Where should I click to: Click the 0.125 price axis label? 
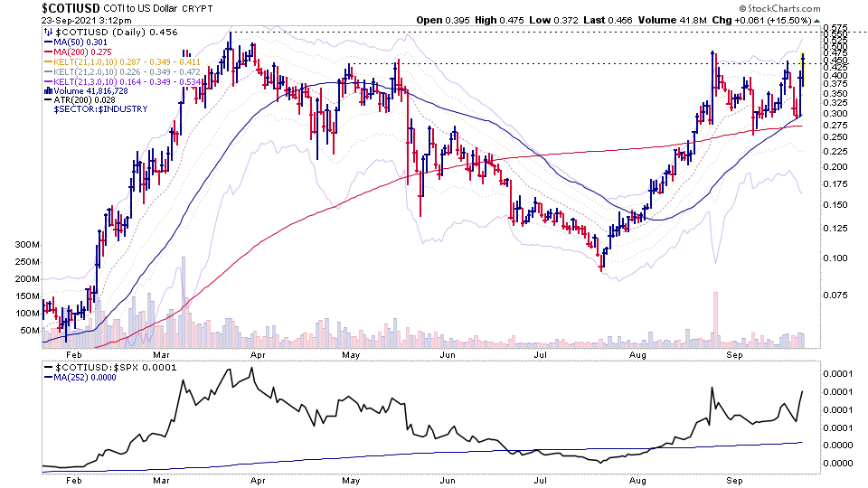(x=835, y=229)
